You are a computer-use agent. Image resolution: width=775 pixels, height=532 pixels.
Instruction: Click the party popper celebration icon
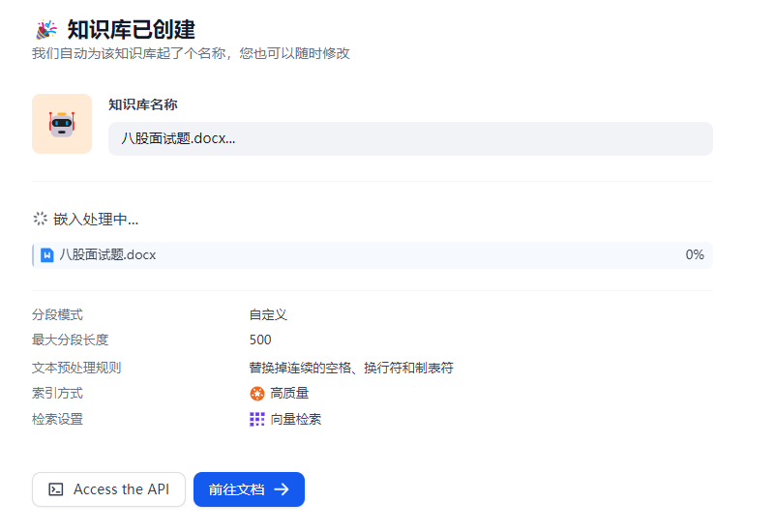point(45,29)
